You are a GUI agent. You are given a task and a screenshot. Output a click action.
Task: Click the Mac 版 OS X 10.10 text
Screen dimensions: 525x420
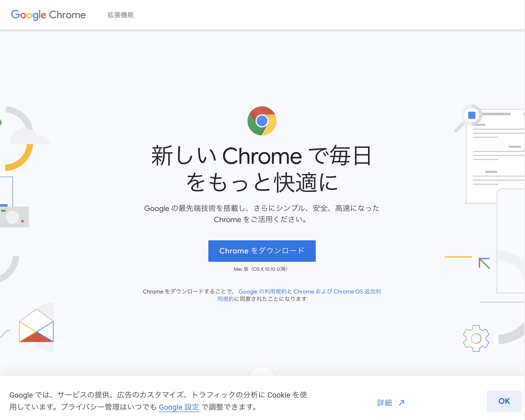pyautogui.click(x=261, y=269)
